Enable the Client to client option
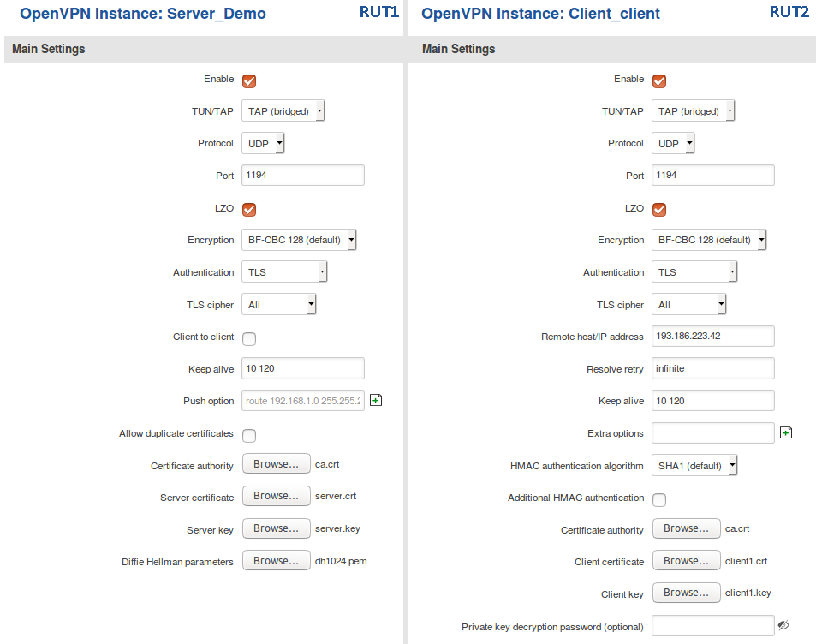 [249, 338]
